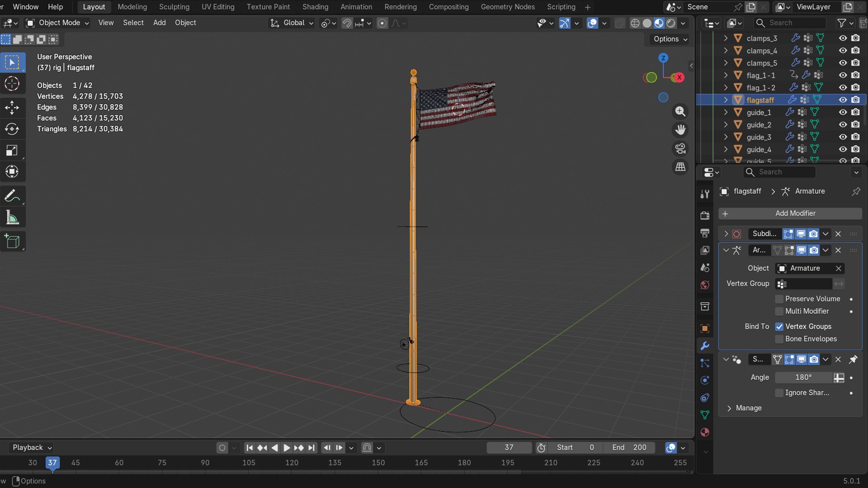Click the Angle 180° slider field
The height and width of the screenshot is (488, 868).
[803, 378]
